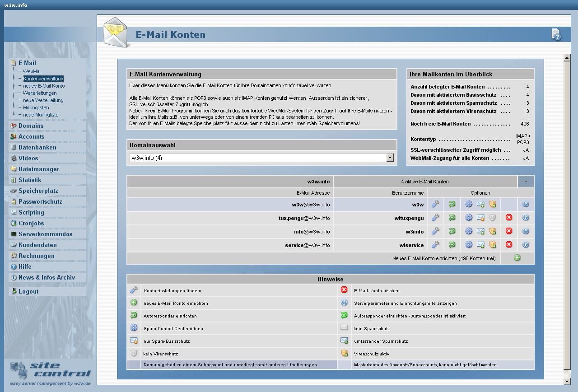Set up autoresponder for service@w3w.info
The width and height of the screenshot is (578, 392).
click(452, 245)
